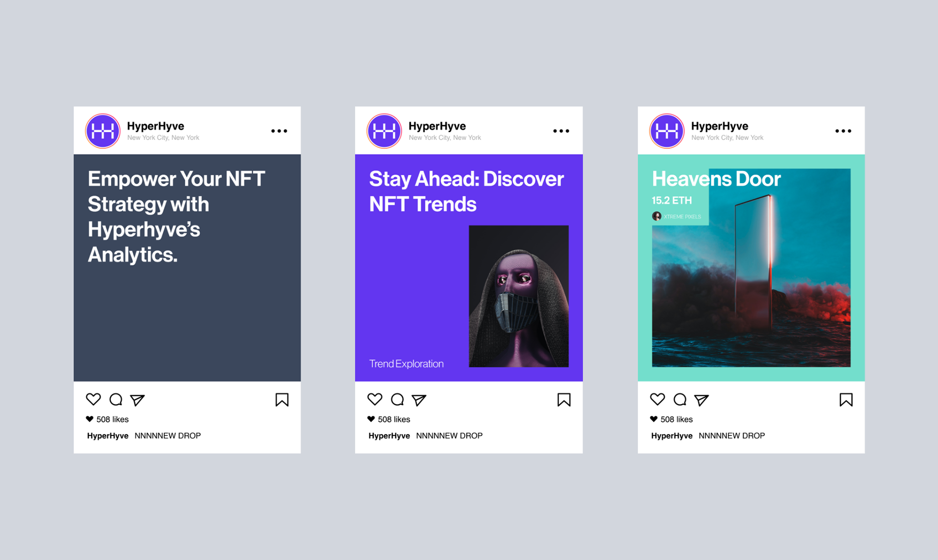Viewport: 938px width, 560px height.
Task: Open three-dot menu on Empower NFT post
Action: tap(279, 131)
